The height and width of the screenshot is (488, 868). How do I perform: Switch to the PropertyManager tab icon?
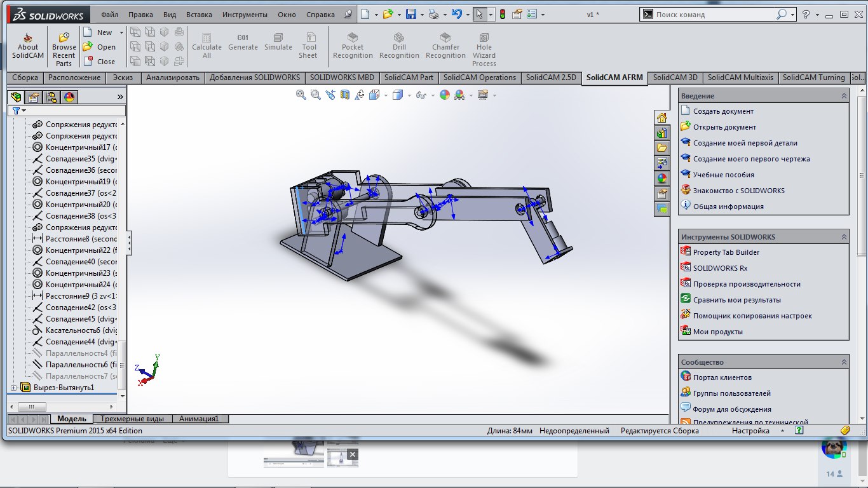(x=34, y=97)
